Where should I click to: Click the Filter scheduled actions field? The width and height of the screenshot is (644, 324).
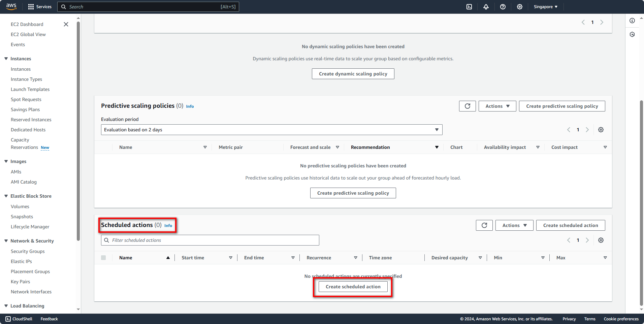click(210, 240)
